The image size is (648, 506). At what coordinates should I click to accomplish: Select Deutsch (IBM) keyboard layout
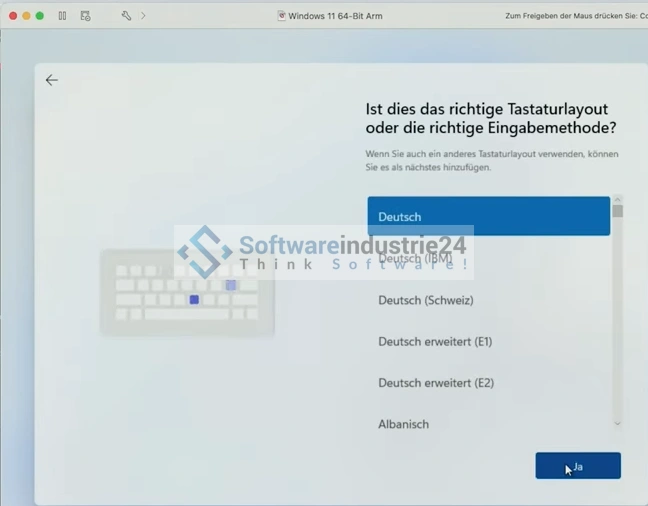click(488, 259)
